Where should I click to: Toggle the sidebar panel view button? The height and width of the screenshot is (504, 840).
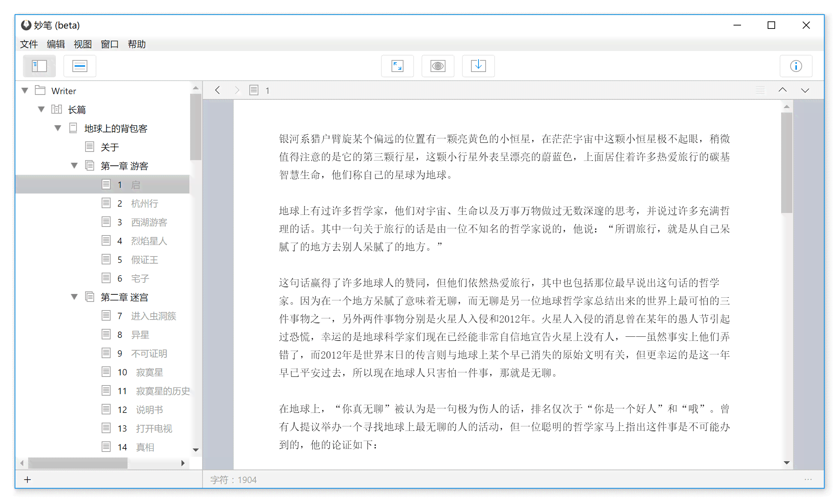tap(39, 66)
